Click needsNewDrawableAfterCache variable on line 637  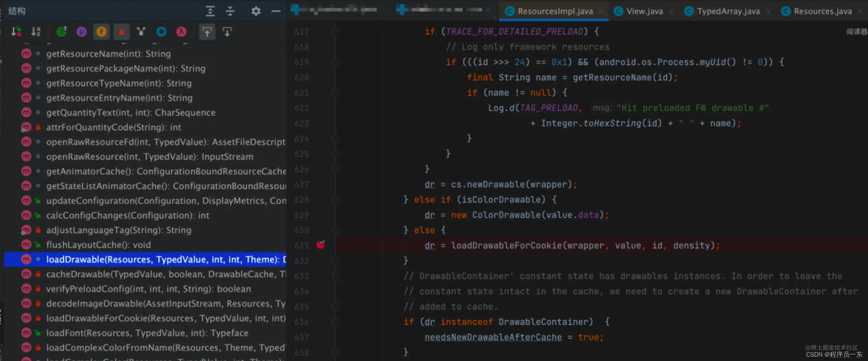493,337
